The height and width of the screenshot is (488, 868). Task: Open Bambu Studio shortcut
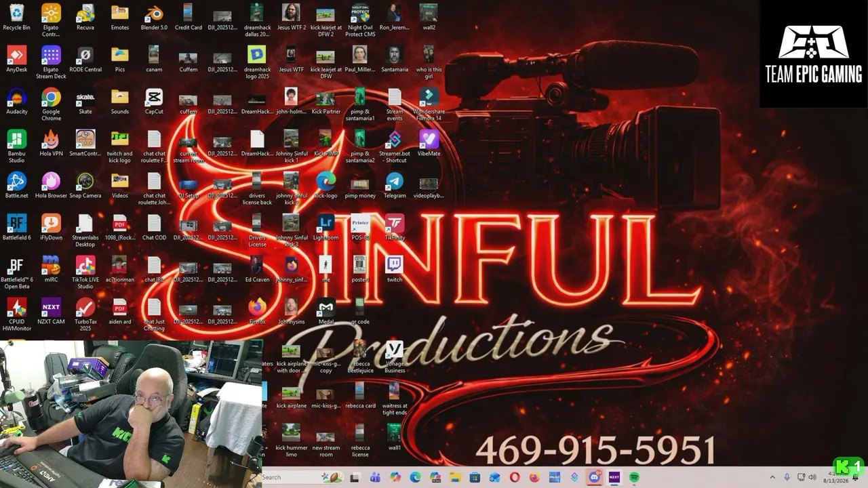(16, 147)
